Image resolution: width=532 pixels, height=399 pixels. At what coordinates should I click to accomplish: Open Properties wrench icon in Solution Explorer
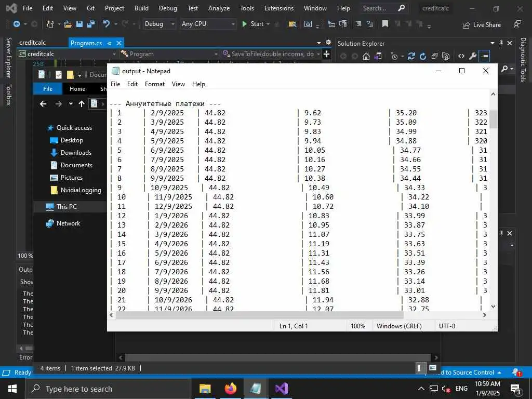473,56
